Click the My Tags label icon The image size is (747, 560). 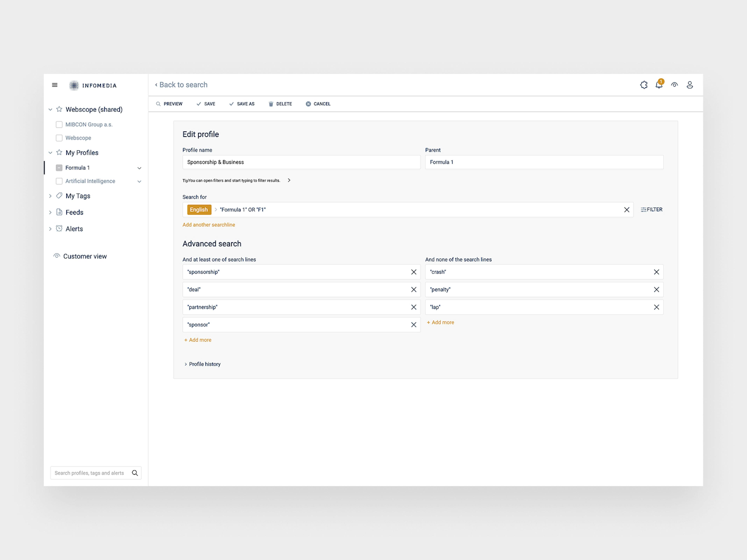[59, 196]
